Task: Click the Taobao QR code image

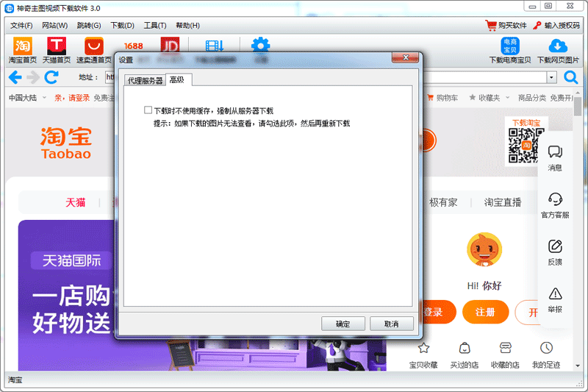Action: [526, 146]
